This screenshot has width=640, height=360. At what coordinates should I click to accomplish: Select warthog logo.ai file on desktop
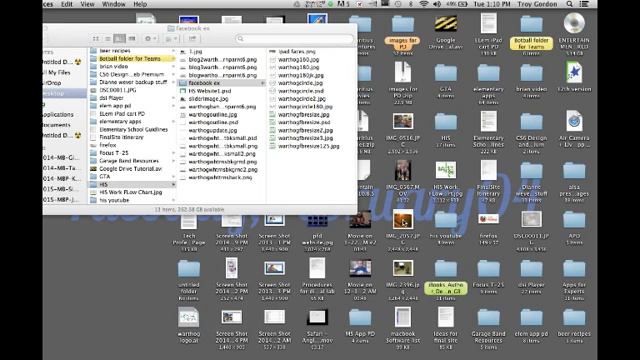coord(189,317)
